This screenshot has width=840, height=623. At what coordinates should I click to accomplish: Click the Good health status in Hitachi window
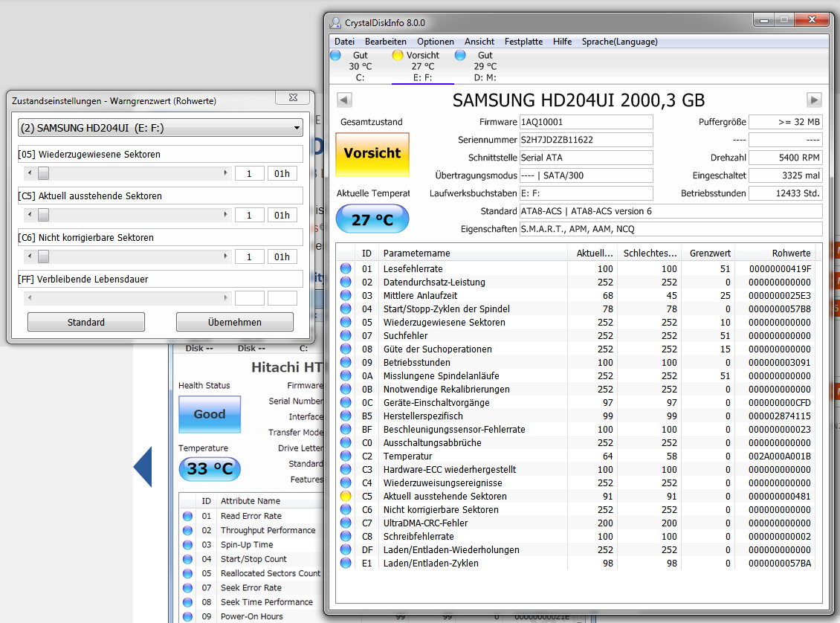210,414
